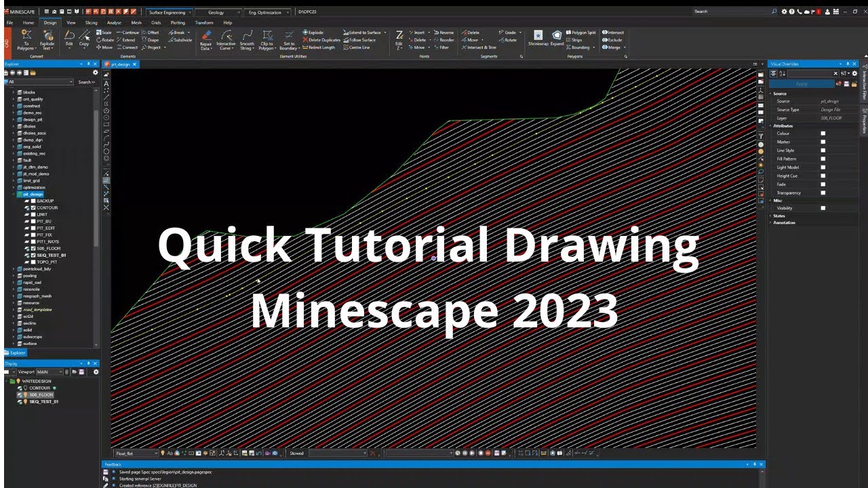Screen dimensions: 868x488
Task: Click the Reverse points tool
Action: coord(443,33)
